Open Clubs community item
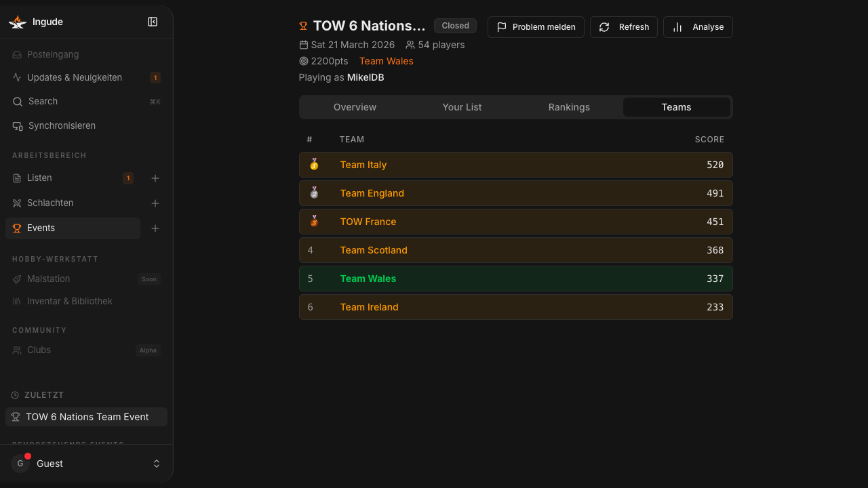 pyautogui.click(x=86, y=350)
